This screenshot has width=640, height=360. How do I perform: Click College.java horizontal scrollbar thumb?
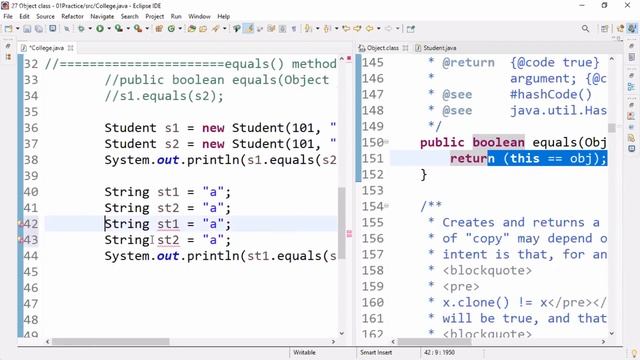pyautogui.click(x=111, y=342)
